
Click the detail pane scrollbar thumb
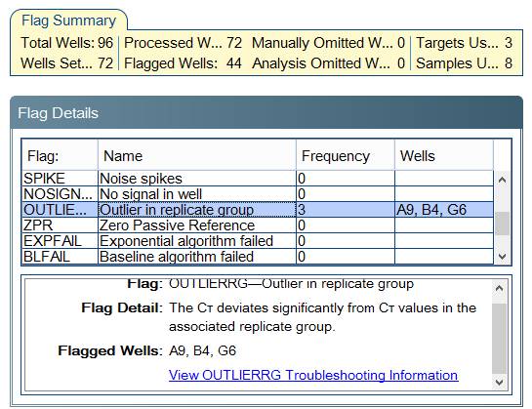[499, 339]
